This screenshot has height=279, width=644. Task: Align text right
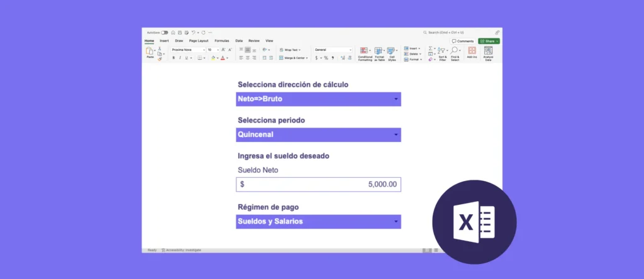click(x=254, y=58)
